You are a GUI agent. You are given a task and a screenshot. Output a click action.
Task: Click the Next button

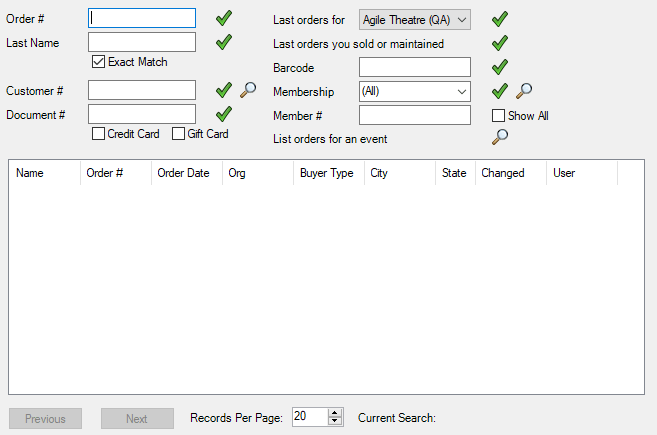click(137, 419)
